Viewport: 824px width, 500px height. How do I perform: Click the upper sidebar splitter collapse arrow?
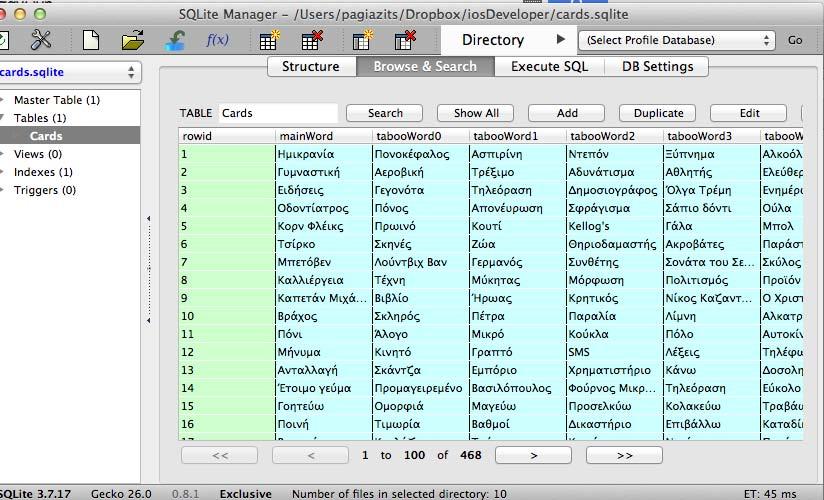pyautogui.click(x=149, y=218)
